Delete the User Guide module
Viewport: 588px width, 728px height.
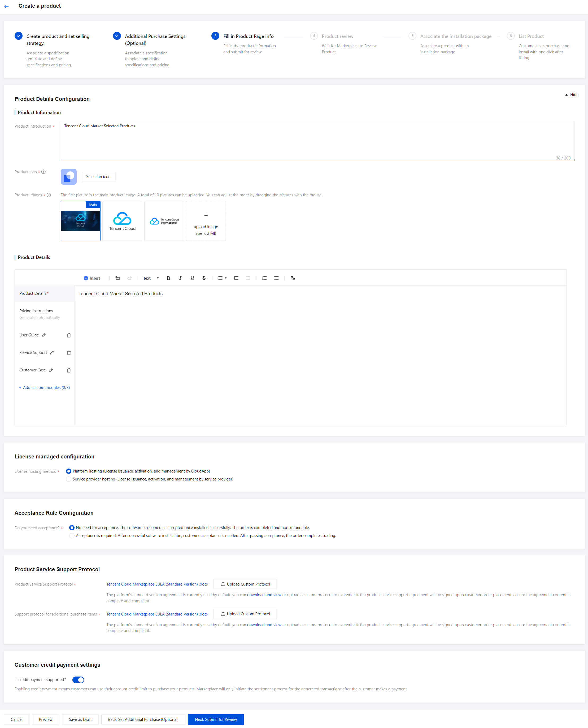click(69, 335)
